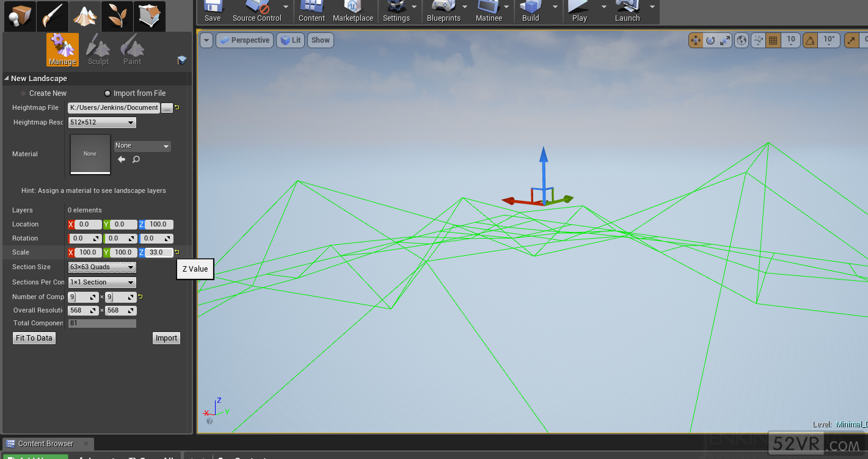Screen dimensions: 868x459
Task: Click the Fit To Data button
Action: coord(34,338)
